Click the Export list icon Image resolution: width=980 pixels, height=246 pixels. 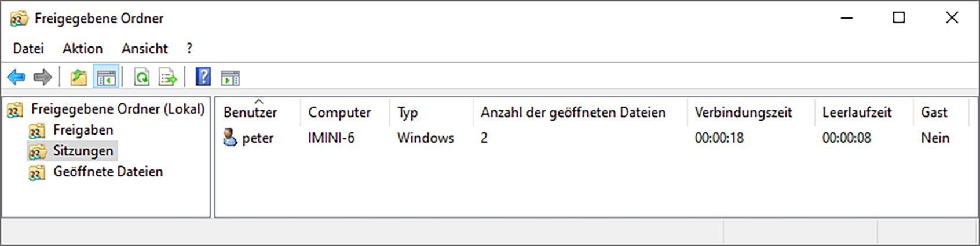tap(167, 77)
